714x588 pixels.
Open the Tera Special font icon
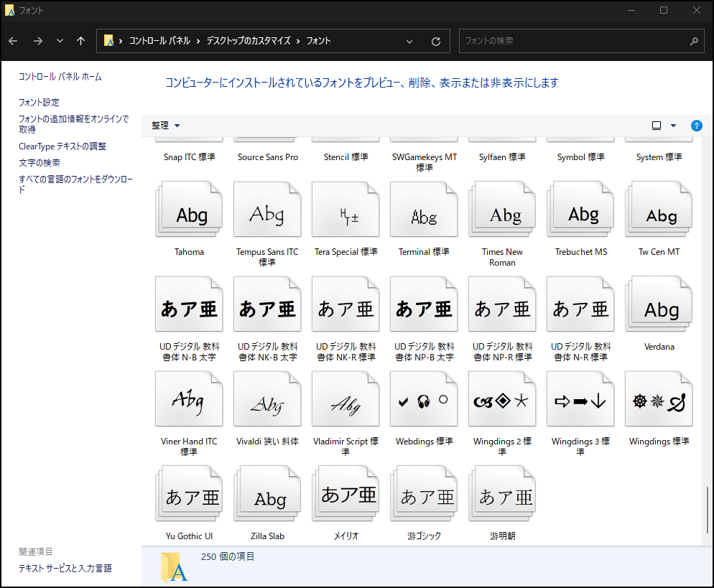tap(346, 210)
